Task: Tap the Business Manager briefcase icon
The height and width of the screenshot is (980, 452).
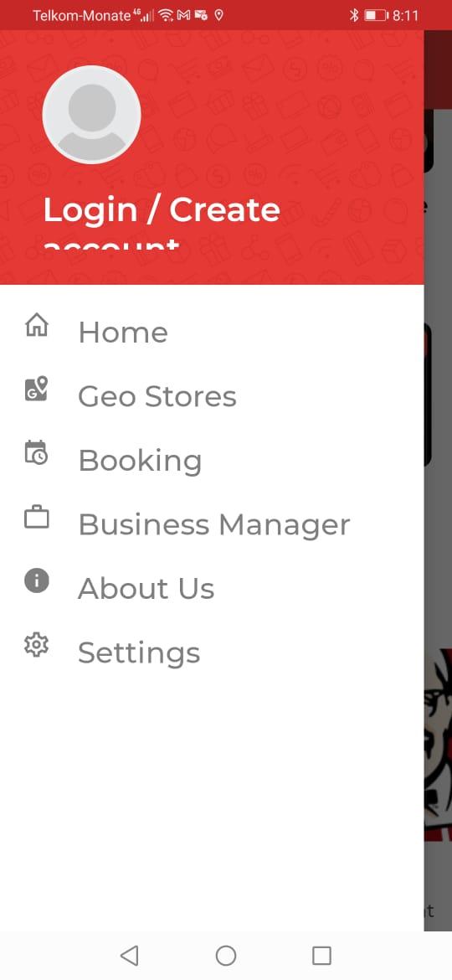Action: coord(36,518)
